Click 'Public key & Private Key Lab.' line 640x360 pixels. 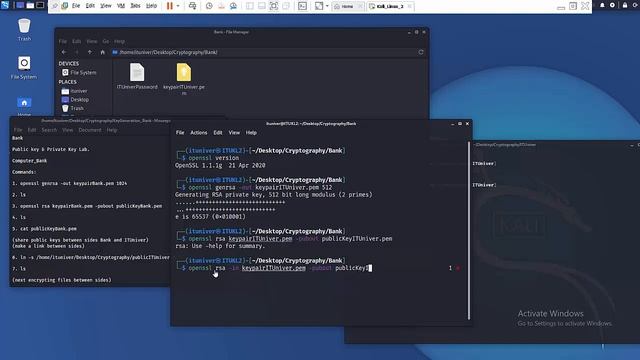tap(51, 149)
